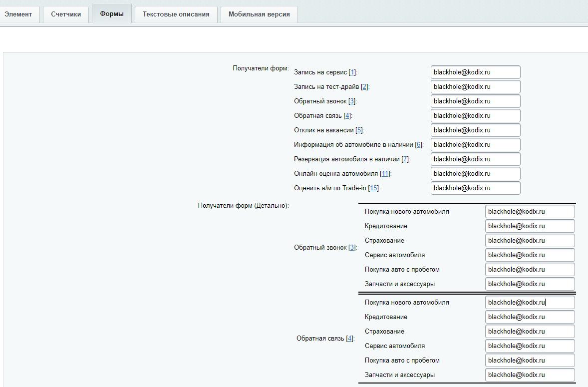Click Обратный звонок email for Запчасти и аксессуары
588x387 pixels.
pyautogui.click(x=530, y=284)
